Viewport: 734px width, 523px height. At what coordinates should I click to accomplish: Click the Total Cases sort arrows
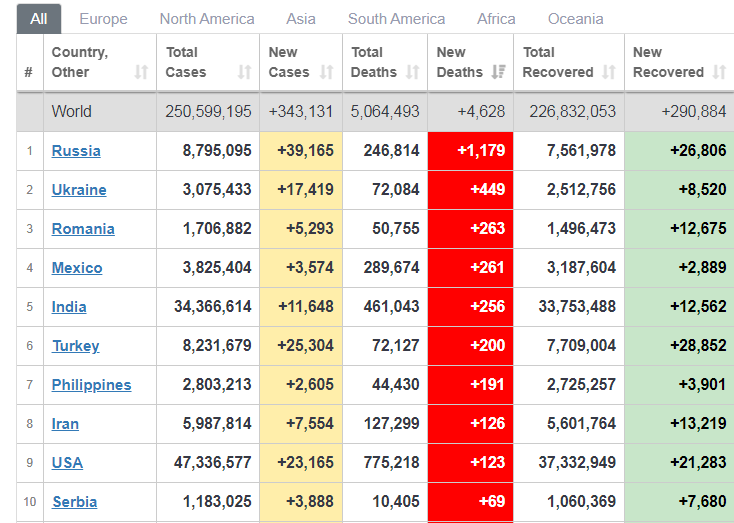pos(244,72)
